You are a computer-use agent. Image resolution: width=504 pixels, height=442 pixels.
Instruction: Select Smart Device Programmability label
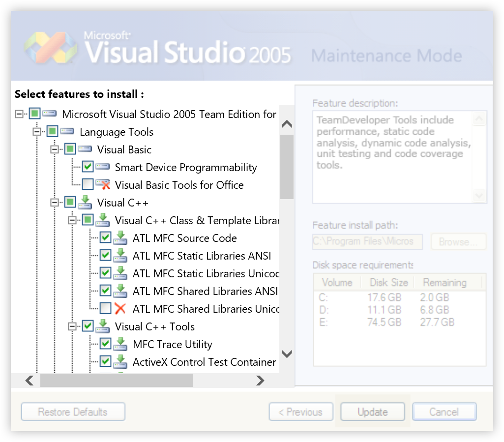click(186, 167)
